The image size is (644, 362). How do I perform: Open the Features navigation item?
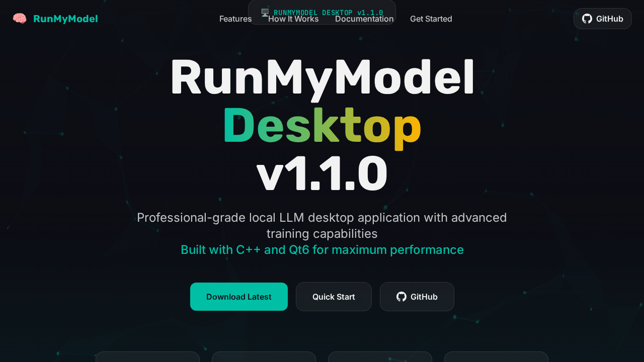click(235, 19)
